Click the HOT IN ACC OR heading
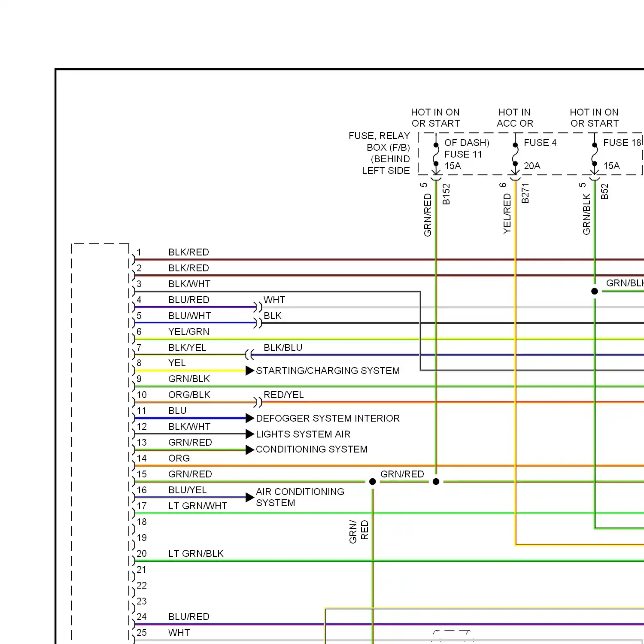 (515, 118)
